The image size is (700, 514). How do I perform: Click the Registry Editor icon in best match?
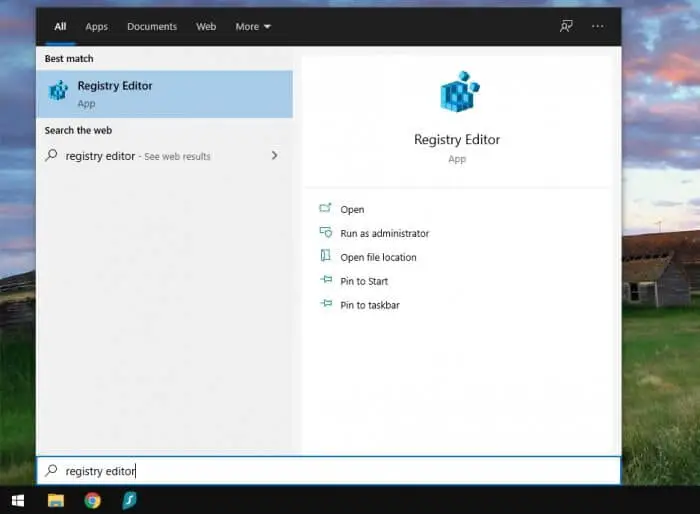pyautogui.click(x=58, y=91)
